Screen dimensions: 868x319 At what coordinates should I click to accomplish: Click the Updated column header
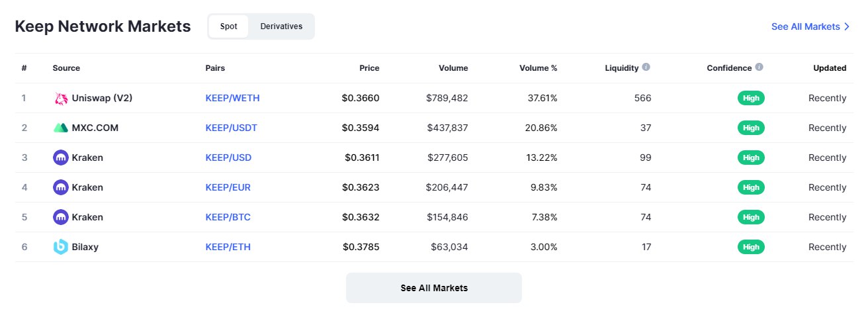(x=830, y=68)
